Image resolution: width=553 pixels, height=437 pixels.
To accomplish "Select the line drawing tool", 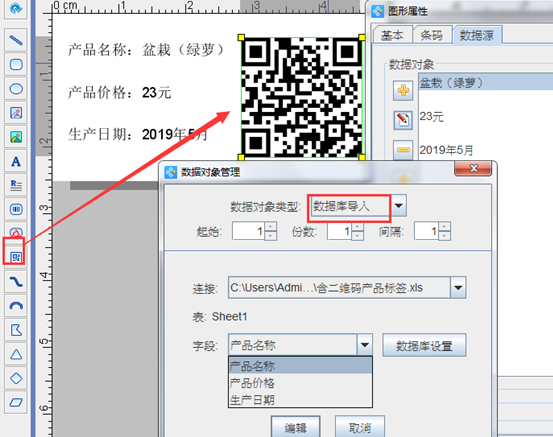I will (16, 40).
